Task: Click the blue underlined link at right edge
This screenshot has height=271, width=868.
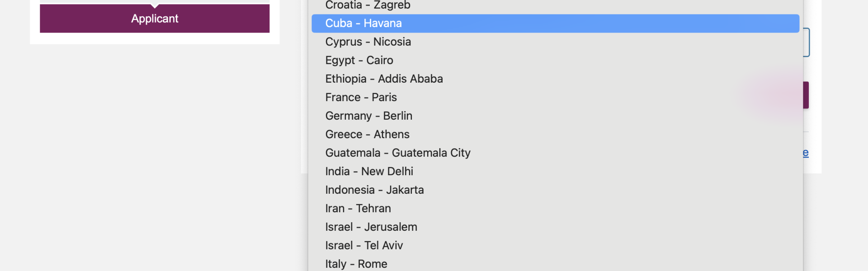Action: click(x=806, y=153)
